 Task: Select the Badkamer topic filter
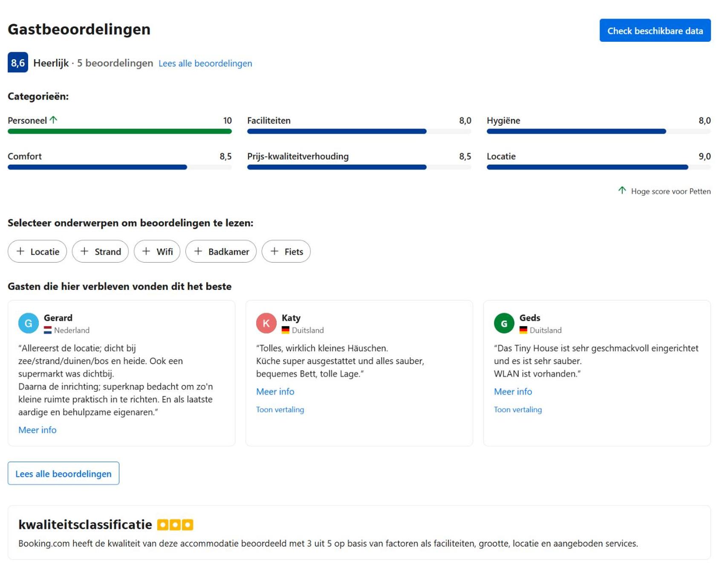(221, 252)
